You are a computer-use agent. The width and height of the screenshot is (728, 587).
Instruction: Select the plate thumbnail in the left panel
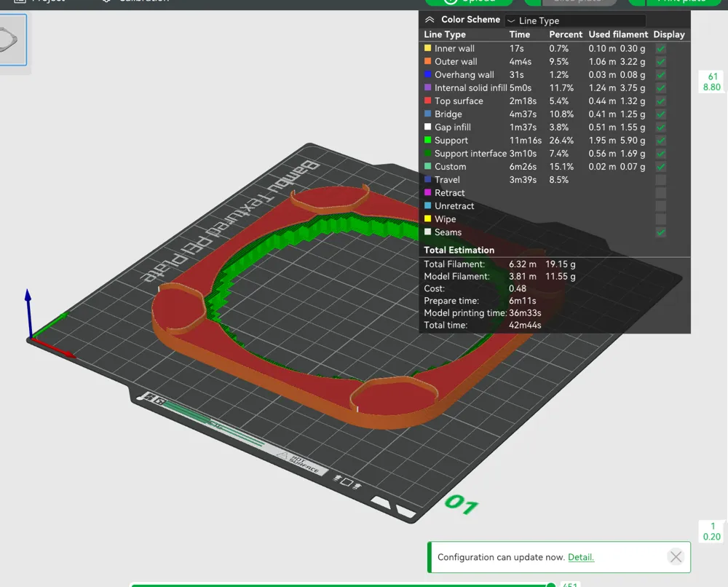pyautogui.click(x=13, y=39)
